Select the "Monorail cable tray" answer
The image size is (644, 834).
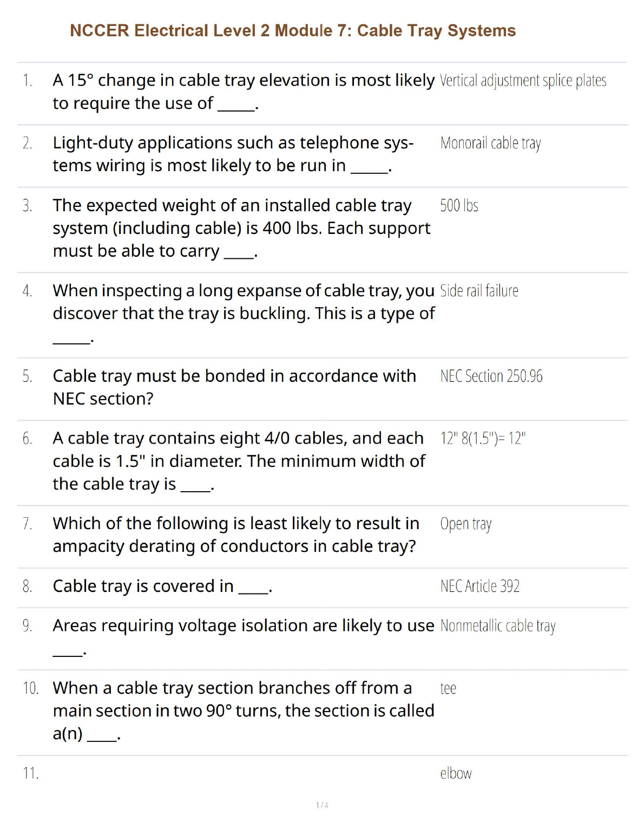(x=490, y=143)
